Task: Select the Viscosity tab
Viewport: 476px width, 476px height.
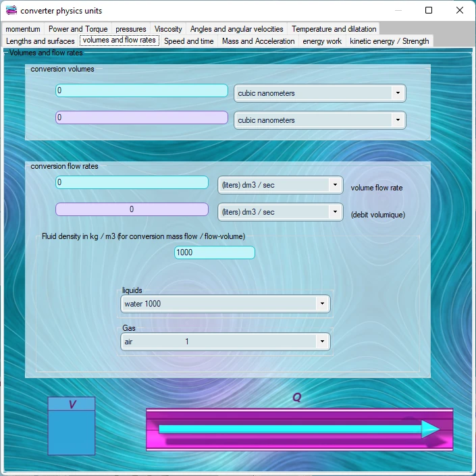Action: pos(168,29)
